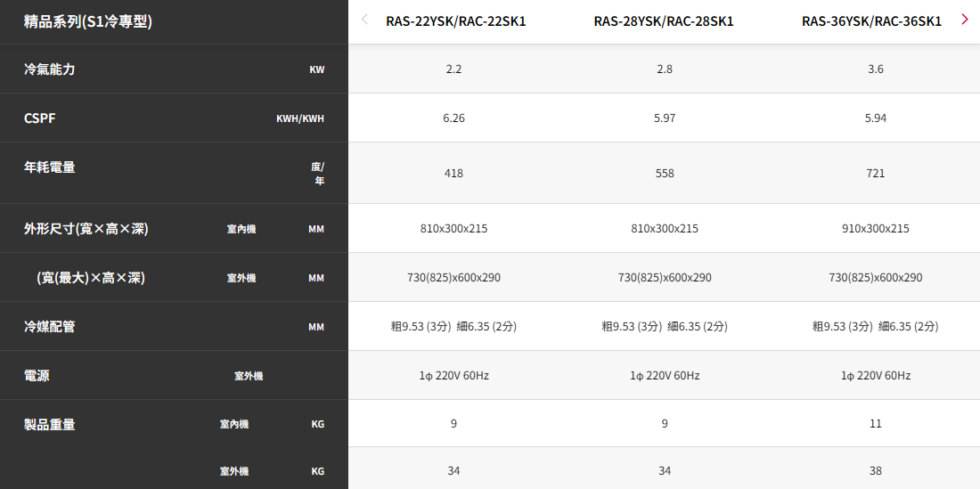Click 室外機 label in (寬(最大)×高×深) row
Screen dimensions: 980x489
(x=241, y=278)
